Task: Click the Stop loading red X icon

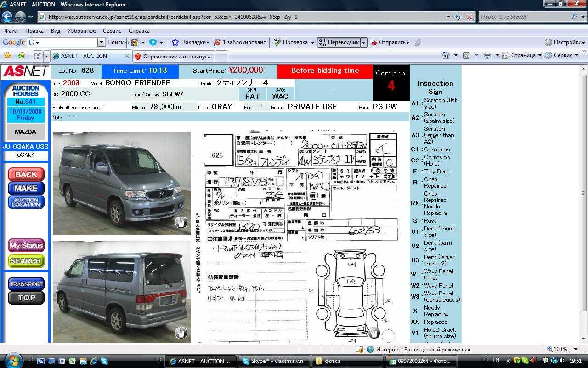Action: pos(469,17)
